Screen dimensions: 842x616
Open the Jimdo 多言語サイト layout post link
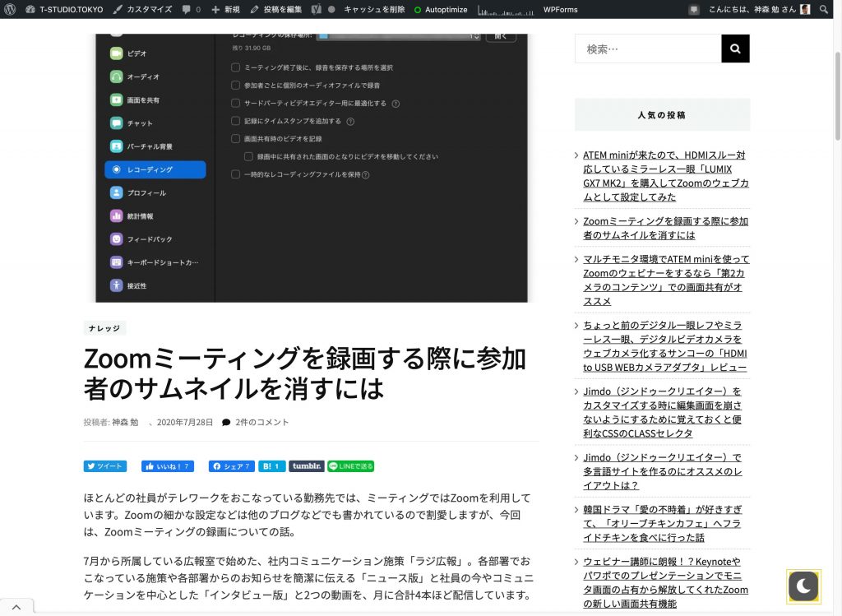(x=663, y=471)
